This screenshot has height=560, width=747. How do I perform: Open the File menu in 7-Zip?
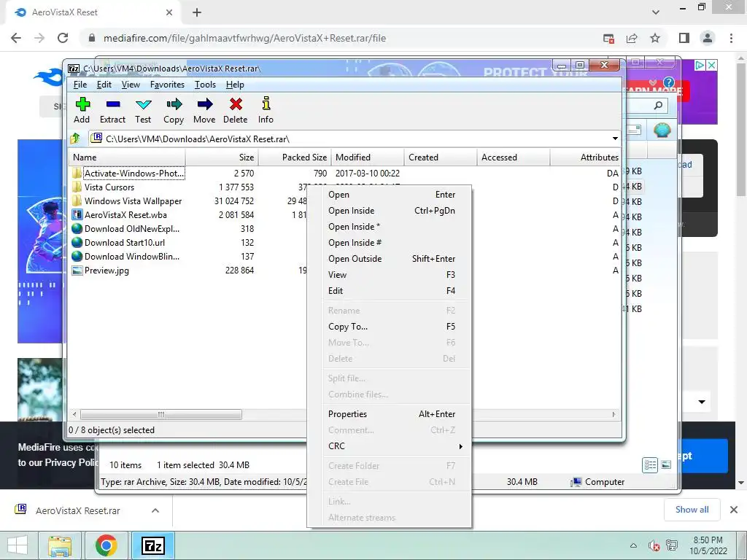(80, 85)
